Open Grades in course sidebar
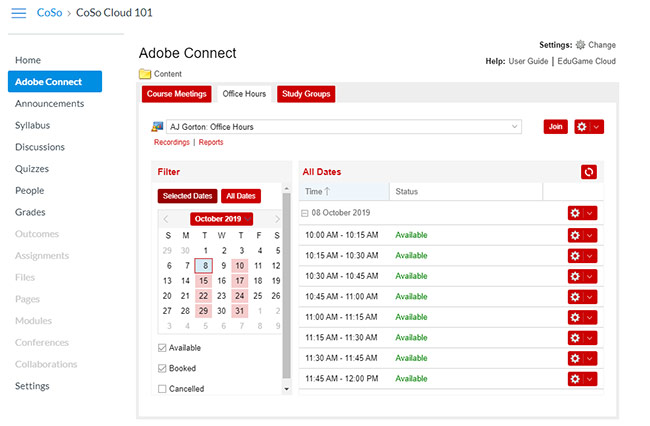Screen dimensions: 650x426 (30, 212)
